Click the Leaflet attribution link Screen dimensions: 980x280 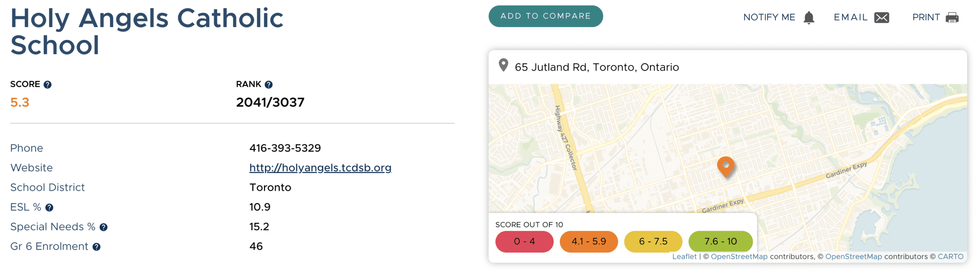tap(684, 257)
